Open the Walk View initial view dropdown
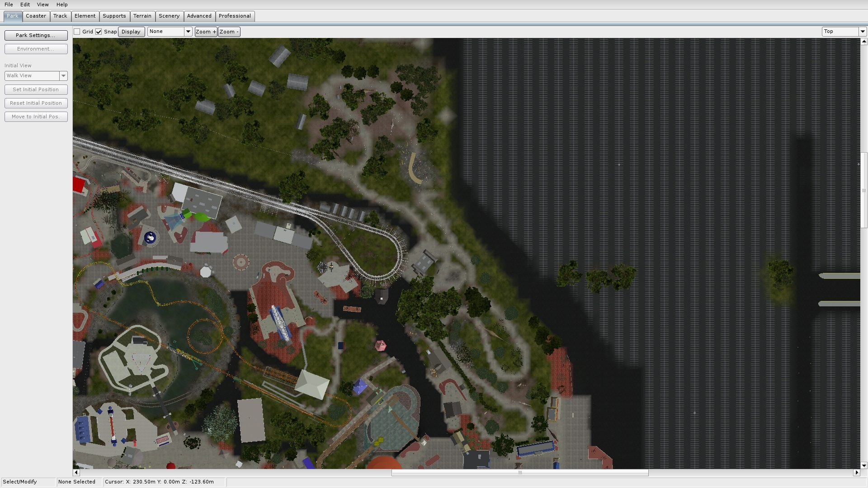Screen dimensions: 868x488 [x=63, y=76]
